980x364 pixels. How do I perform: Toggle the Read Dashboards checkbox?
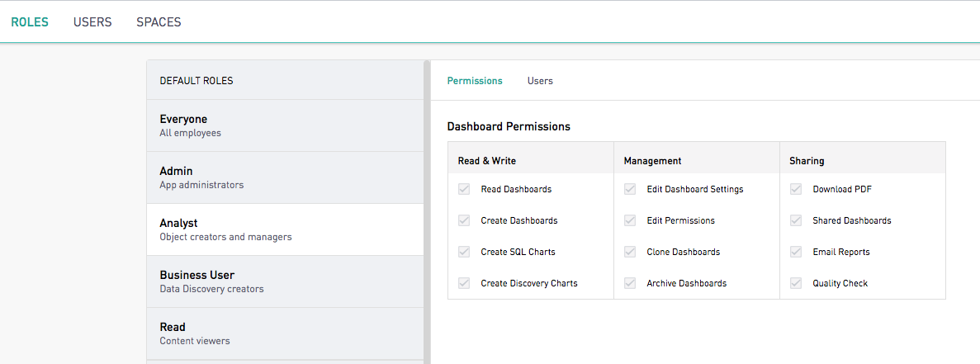click(x=464, y=189)
